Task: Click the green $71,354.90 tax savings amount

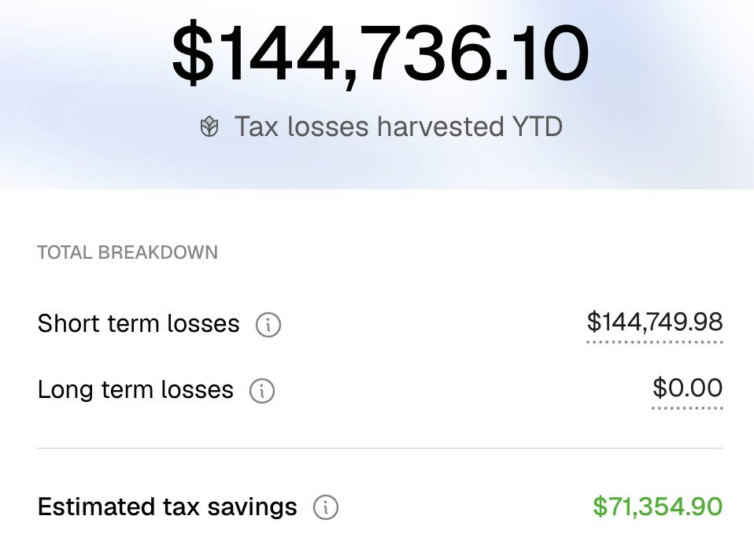Action: pyautogui.click(x=657, y=507)
